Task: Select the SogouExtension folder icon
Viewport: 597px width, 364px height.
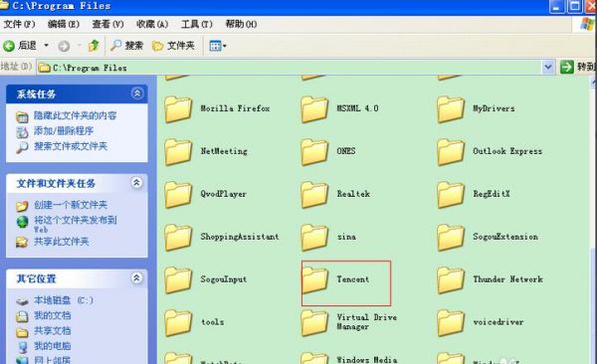Action: click(x=451, y=238)
